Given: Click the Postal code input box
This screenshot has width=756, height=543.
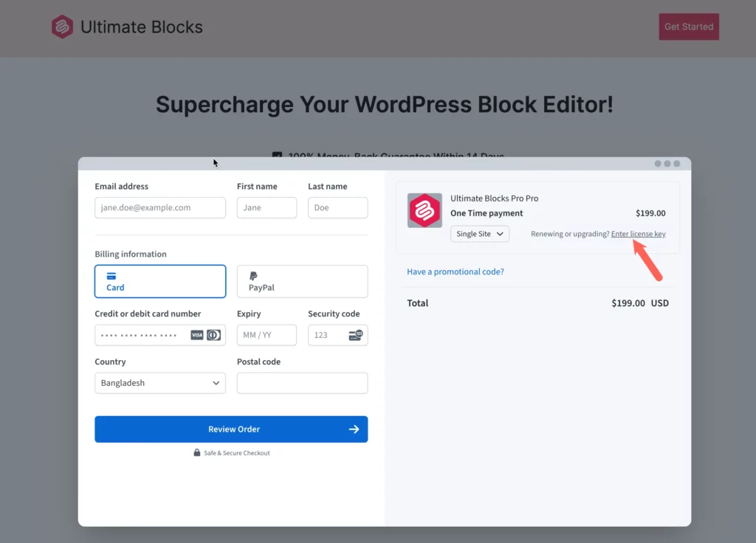Looking at the screenshot, I should (302, 383).
